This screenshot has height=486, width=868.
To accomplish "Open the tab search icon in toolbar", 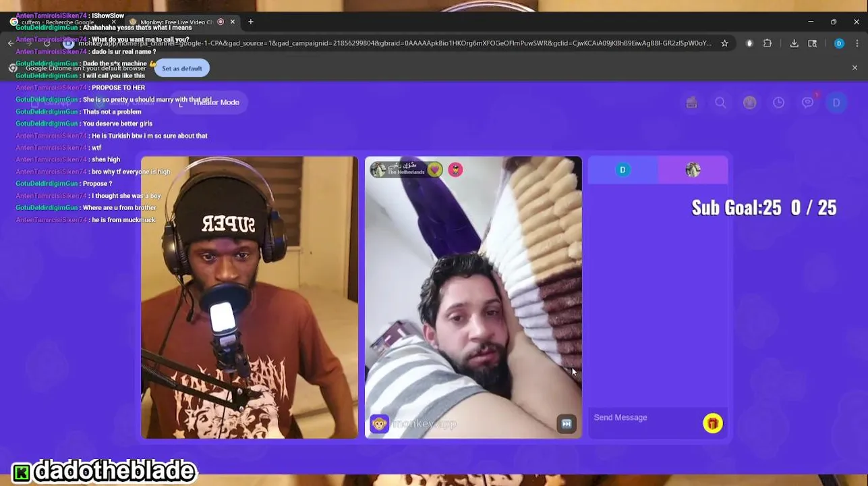I will pyautogui.click(x=812, y=43).
